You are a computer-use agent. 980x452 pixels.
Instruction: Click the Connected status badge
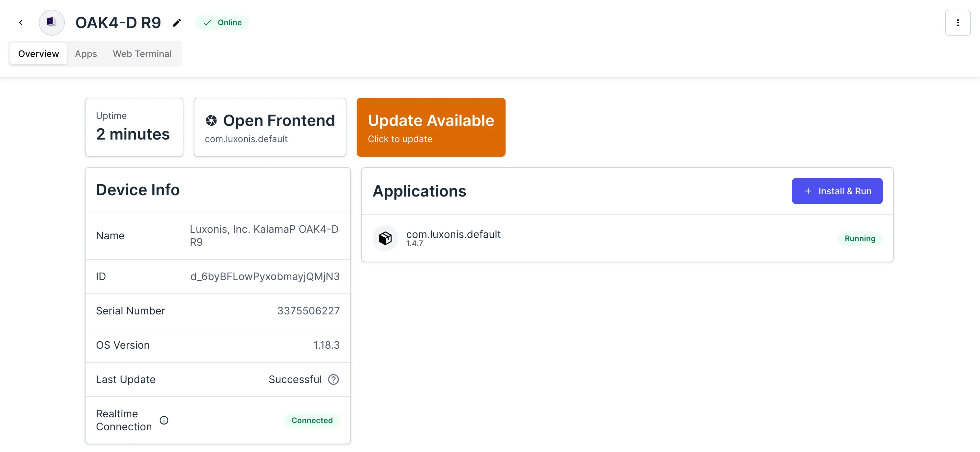tap(311, 421)
